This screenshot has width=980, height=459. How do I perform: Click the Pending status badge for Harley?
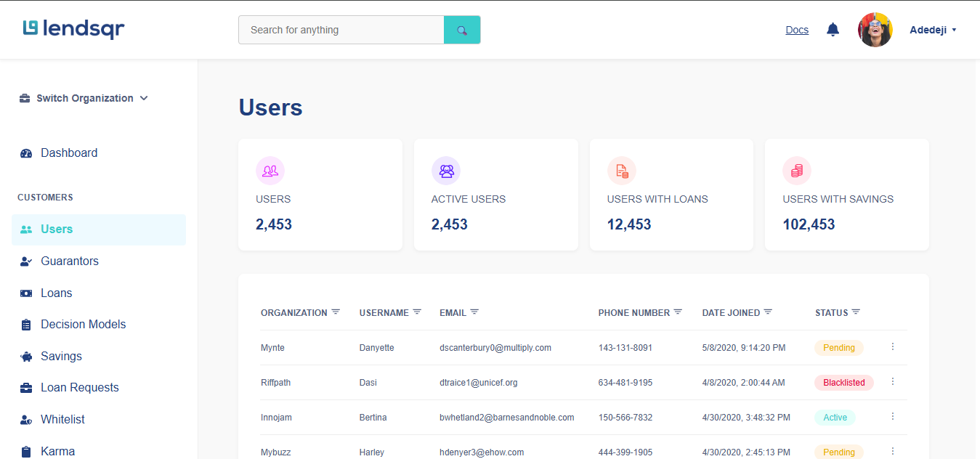(839, 452)
